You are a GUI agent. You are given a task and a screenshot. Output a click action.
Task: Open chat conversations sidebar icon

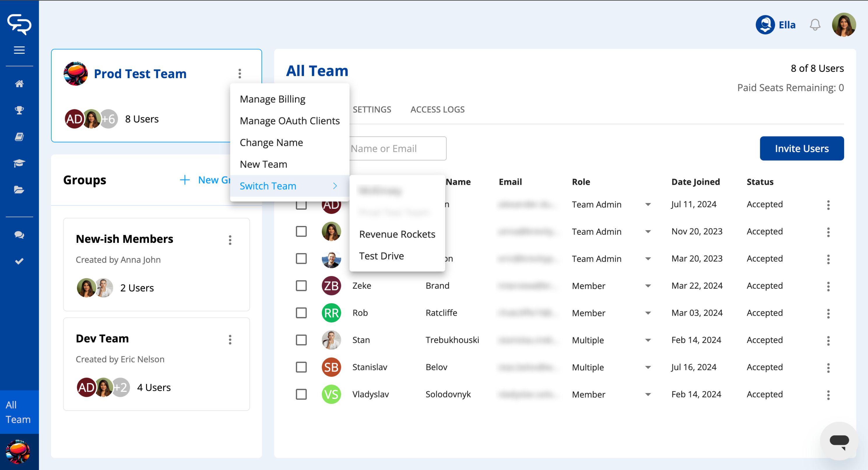[19, 235]
